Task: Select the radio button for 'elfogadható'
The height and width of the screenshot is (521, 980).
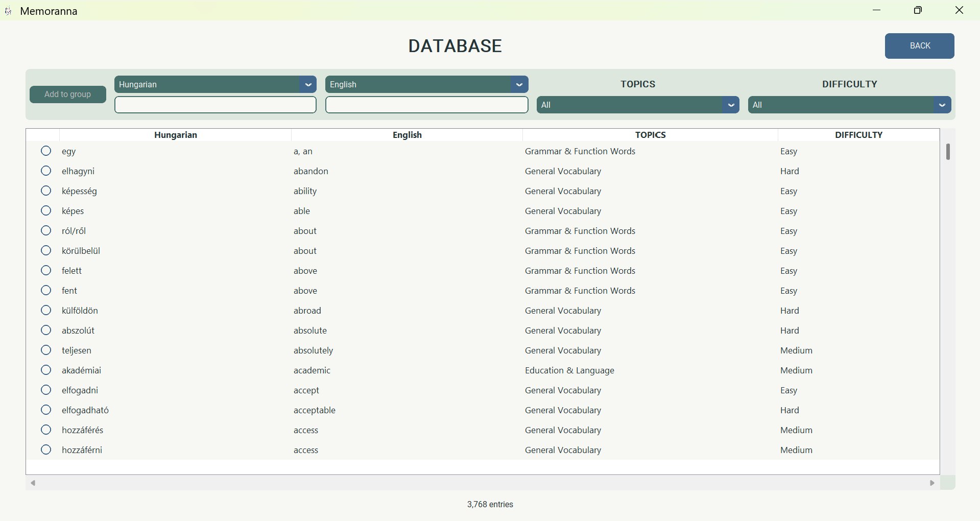Action: pyautogui.click(x=46, y=410)
